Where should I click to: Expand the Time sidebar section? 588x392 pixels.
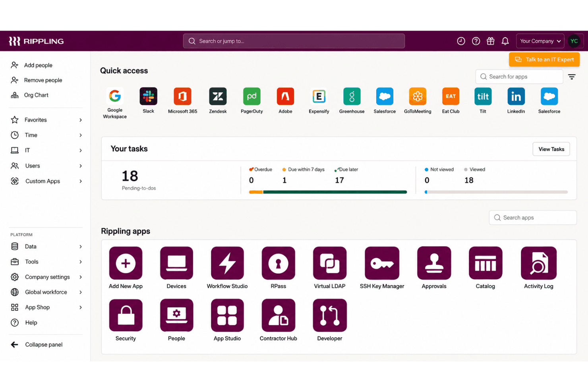(46, 135)
